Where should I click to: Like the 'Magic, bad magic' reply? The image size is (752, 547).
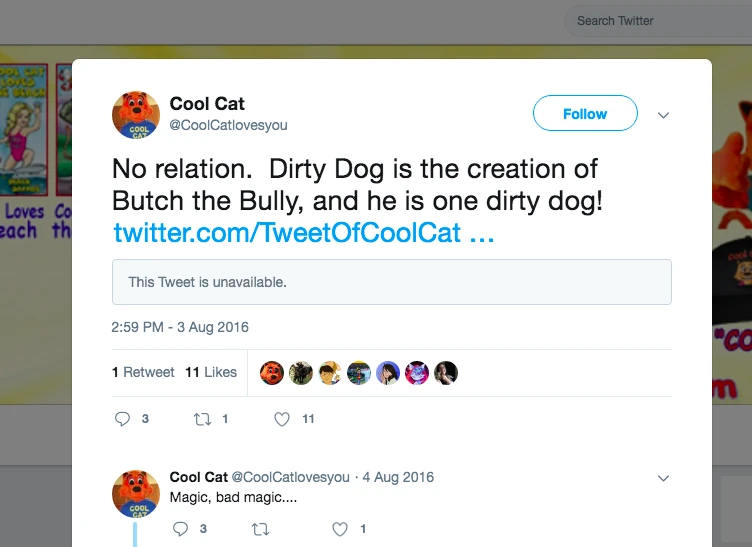click(x=340, y=529)
